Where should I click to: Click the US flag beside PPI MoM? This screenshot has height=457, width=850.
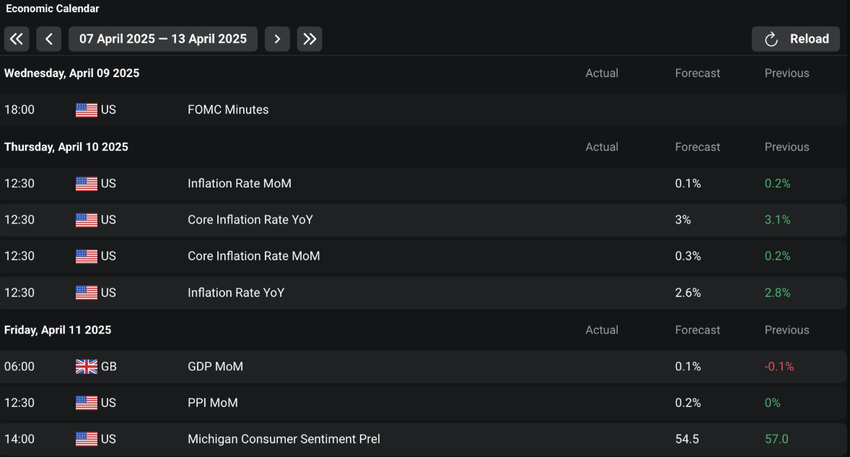click(86, 403)
